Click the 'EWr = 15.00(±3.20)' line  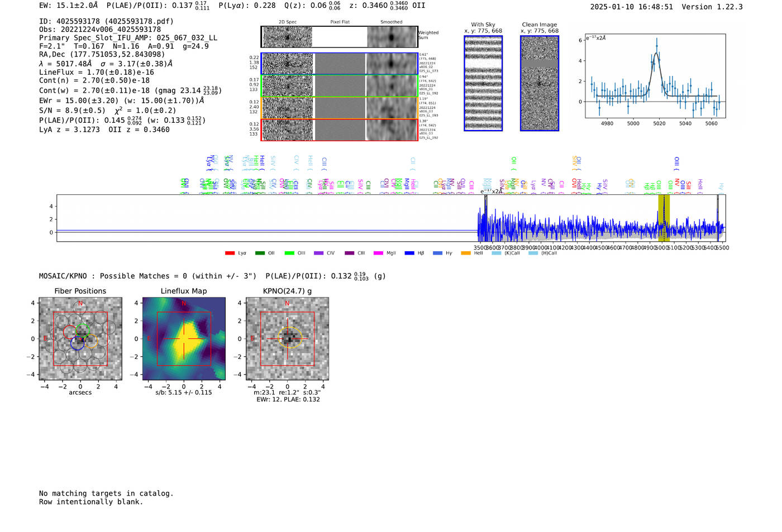click(121, 101)
